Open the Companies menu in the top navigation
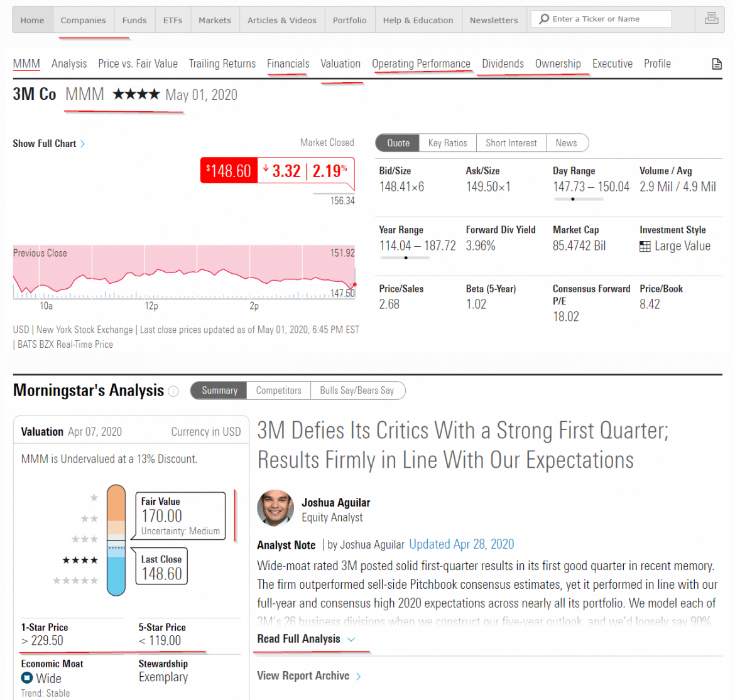Image resolution: width=735 pixels, height=700 pixels. [x=83, y=19]
